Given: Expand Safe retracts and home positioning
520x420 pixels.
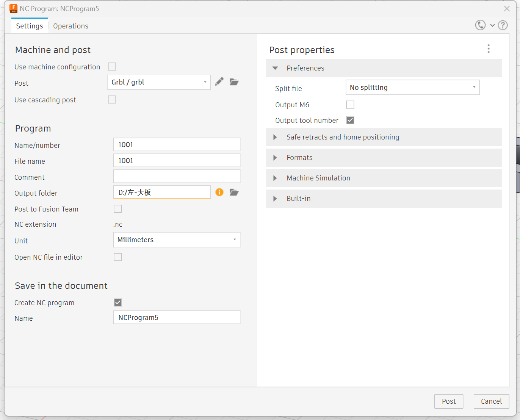Looking at the screenshot, I should [x=384, y=137].
